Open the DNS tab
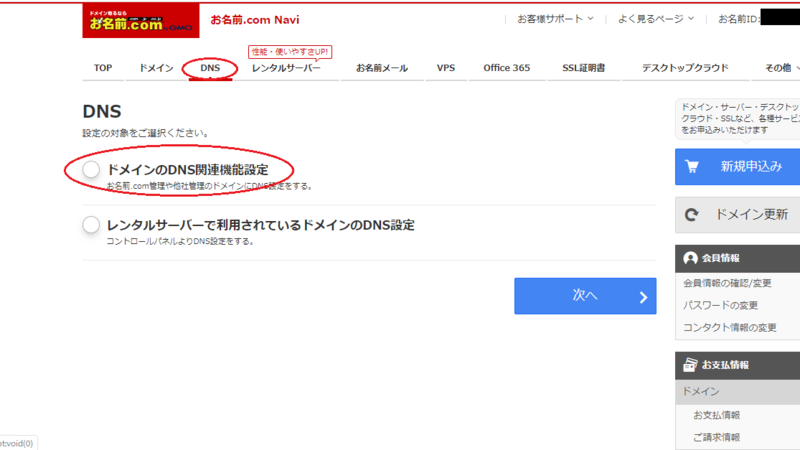Image resolution: width=800 pixels, height=450 pixels. pos(210,68)
